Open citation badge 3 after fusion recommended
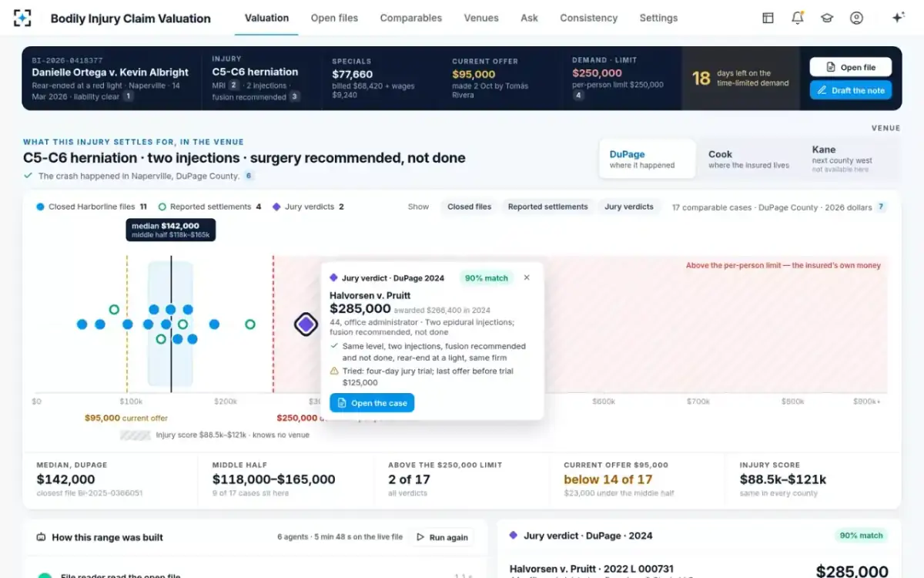This screenshot has height=578, width=924. coord(294,96)
